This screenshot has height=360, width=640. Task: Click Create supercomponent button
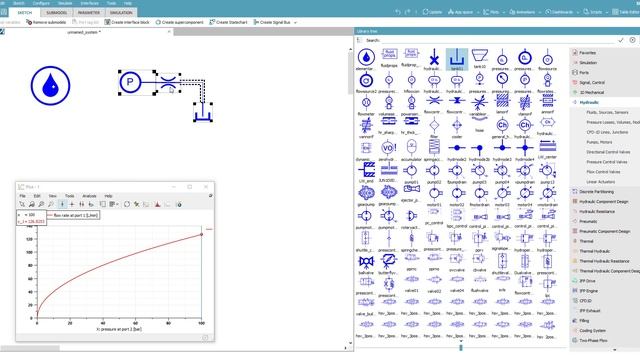click(x=179, y=22)
